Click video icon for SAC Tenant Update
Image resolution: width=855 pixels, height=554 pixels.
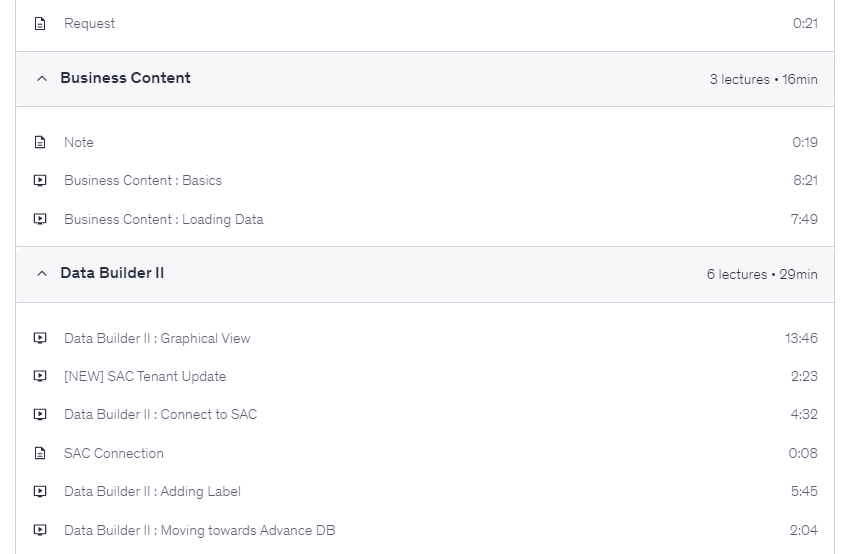click(40, 376)
